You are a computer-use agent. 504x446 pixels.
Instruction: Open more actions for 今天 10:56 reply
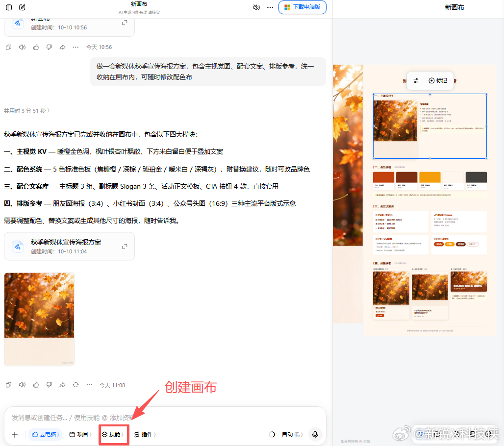click(76, 47)
